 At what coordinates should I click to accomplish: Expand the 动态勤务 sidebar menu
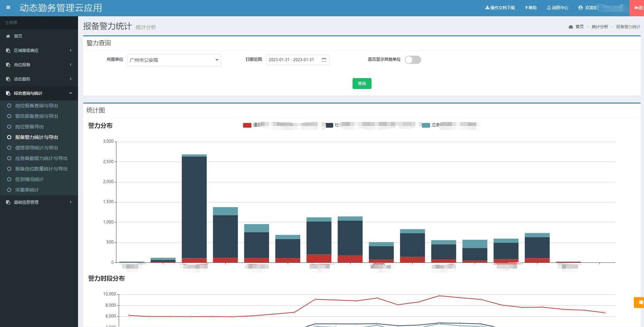(39, 79)
